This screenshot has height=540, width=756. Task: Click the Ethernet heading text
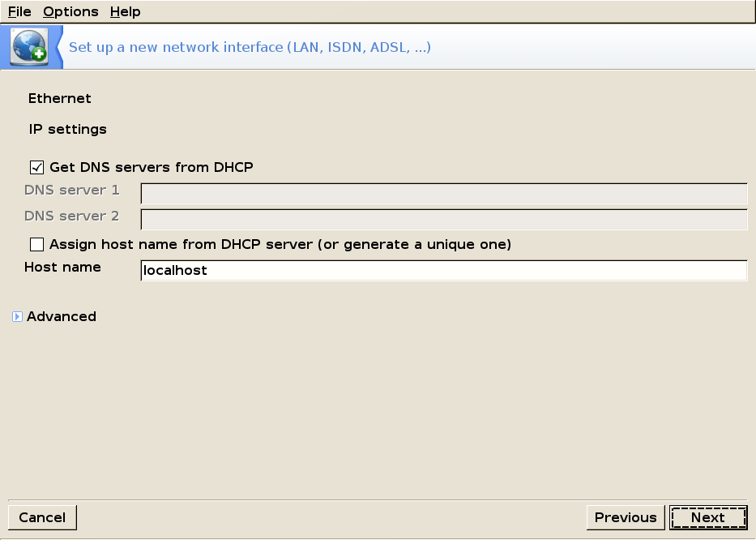click(60, 98)
